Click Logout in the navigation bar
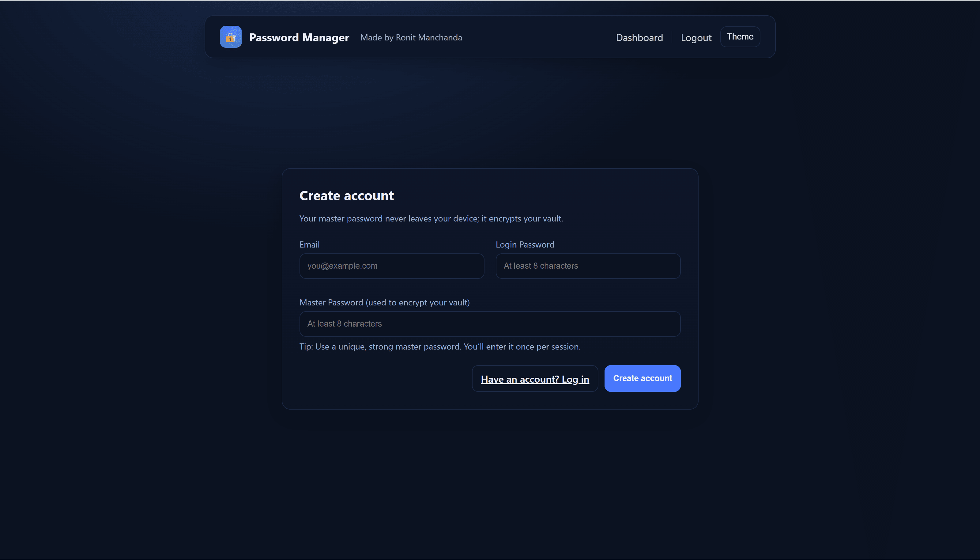Image resolution: width=980 pixels, height=560 pixels. [696, 37]
